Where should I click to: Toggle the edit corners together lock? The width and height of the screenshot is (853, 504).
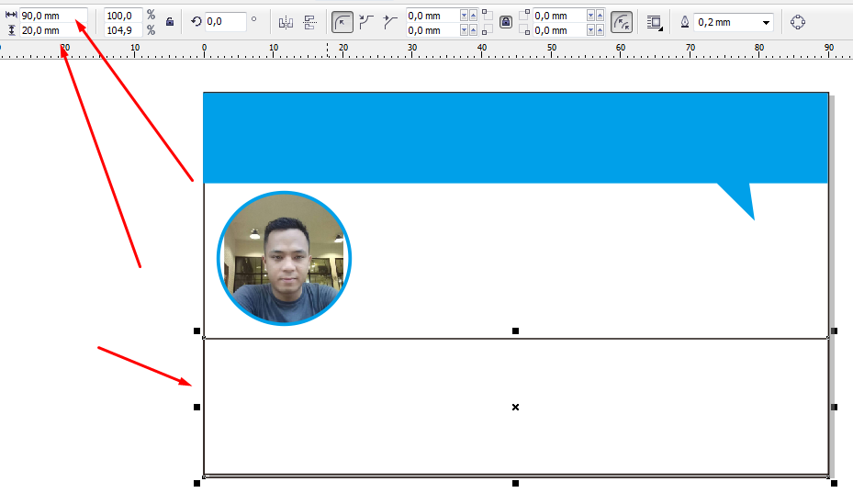(x=506, y=22)
